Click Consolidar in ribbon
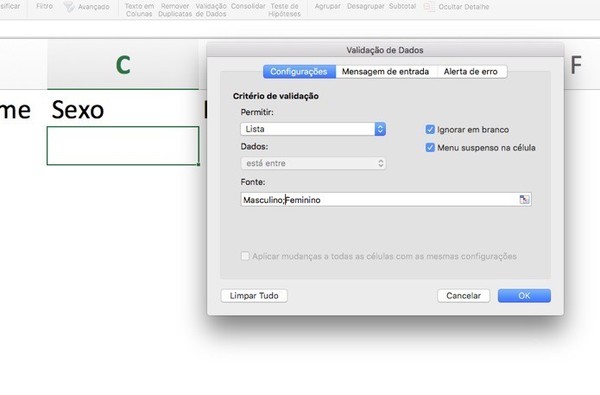Screen dimensions: 600x395 pos(248,7)
